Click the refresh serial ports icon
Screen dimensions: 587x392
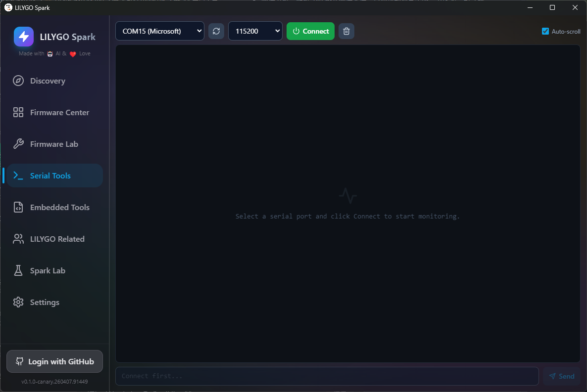pyautogui.click(x=216, y=31)
